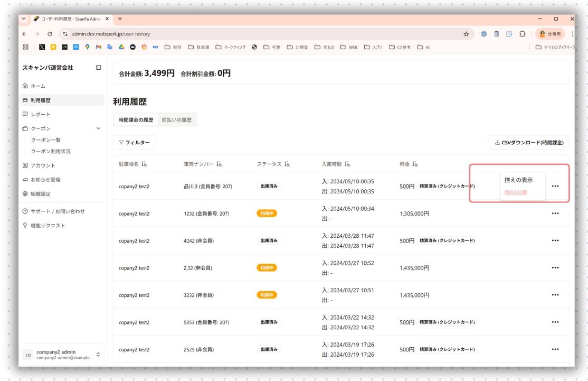This screenshot has height=381, width=588.
Task: Sort by 駐車場名 column sort icon
Action: 145,164
